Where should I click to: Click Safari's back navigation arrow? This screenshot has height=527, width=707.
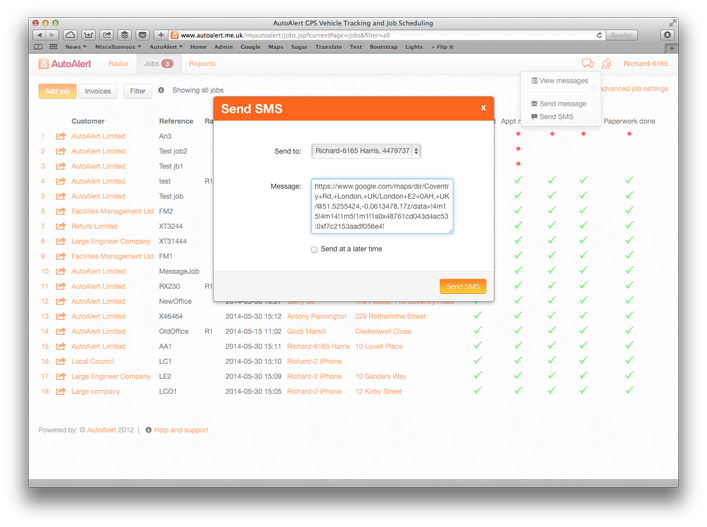tap(40, 35)
